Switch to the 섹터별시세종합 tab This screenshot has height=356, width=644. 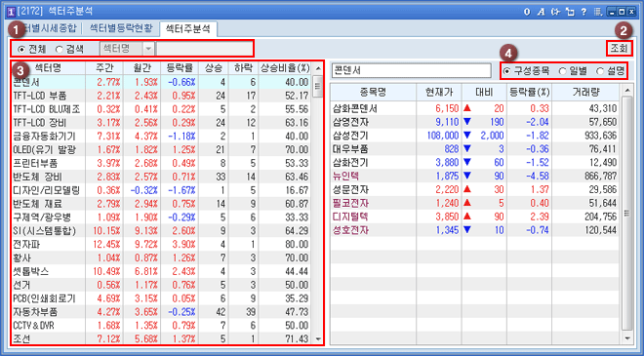click(x=44, y=28)
